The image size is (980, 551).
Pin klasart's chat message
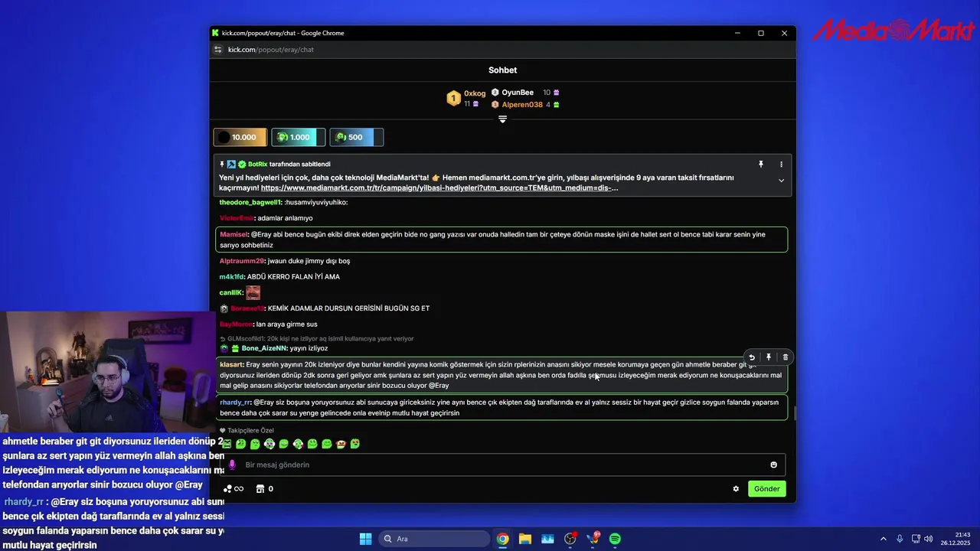pyautogui.click(x=769, y=357)
